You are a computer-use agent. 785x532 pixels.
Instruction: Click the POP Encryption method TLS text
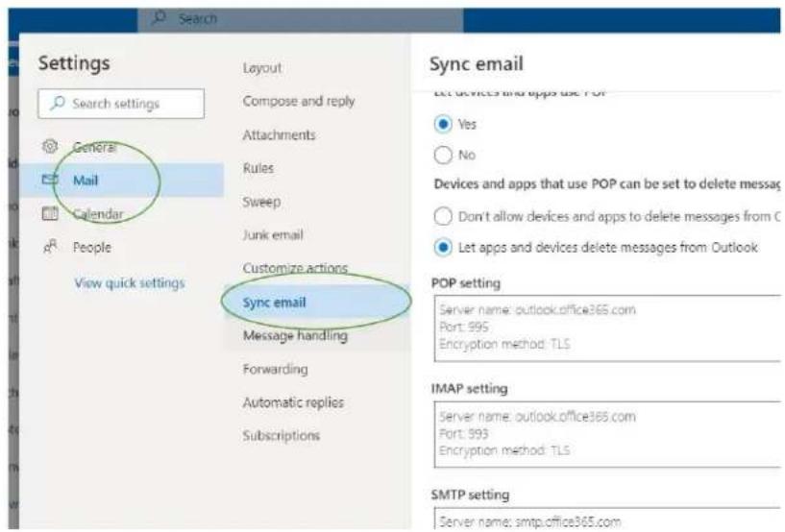pyautogui.click(x=504, y=344)
